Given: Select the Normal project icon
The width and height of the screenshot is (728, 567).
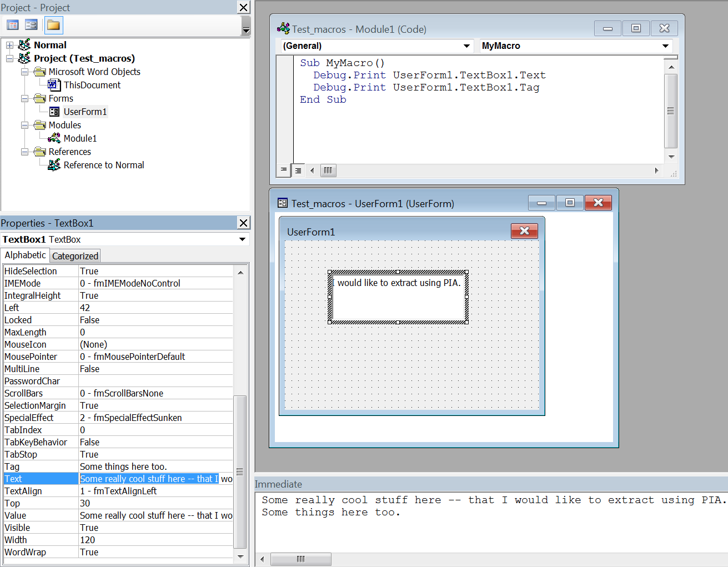Looking at the screenshot, I should 23,45.
